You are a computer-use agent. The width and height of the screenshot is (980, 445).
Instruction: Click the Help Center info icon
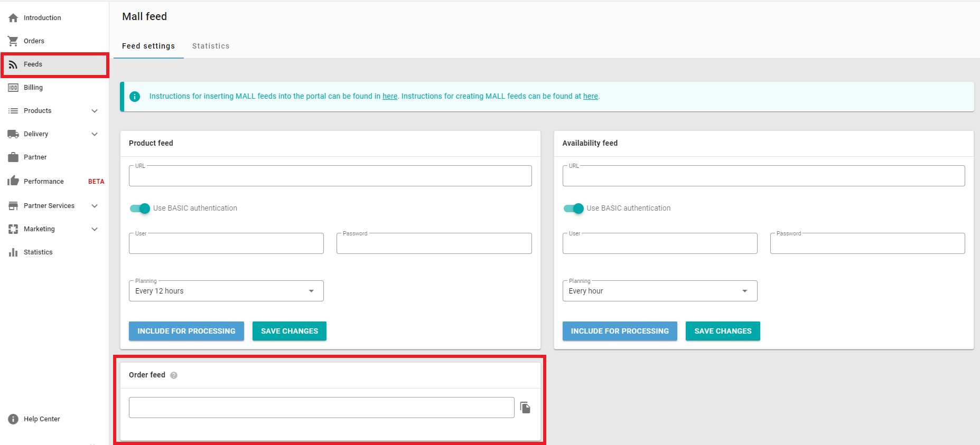[13, 419]
